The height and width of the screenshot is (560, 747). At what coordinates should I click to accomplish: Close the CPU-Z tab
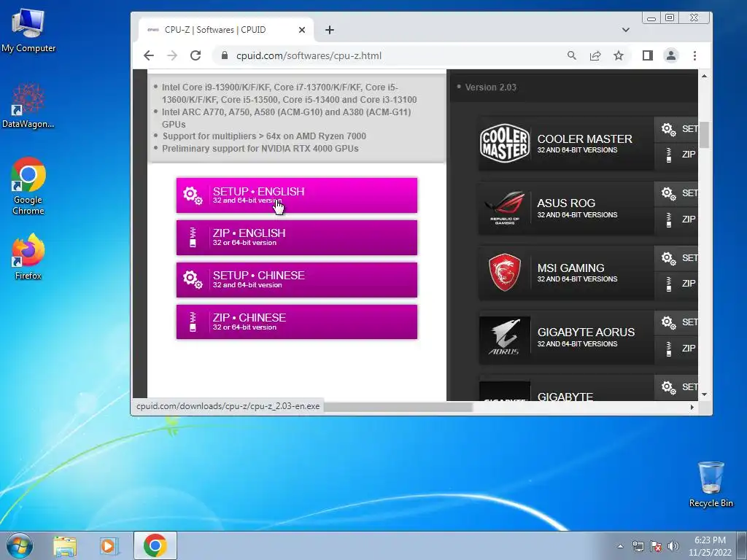301,30
